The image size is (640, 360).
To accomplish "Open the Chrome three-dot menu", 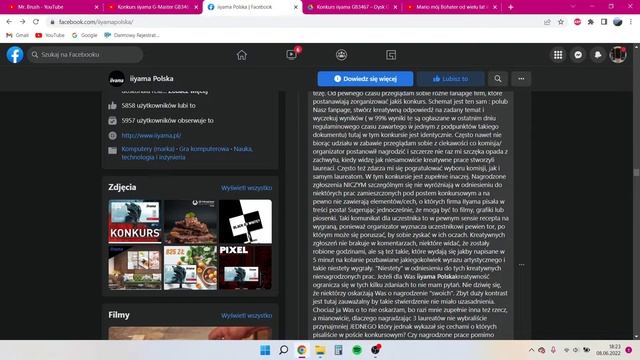I will [631, 22].
